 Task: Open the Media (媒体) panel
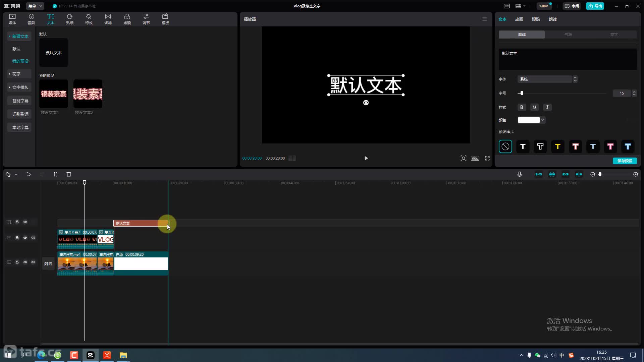click(12, 19)
